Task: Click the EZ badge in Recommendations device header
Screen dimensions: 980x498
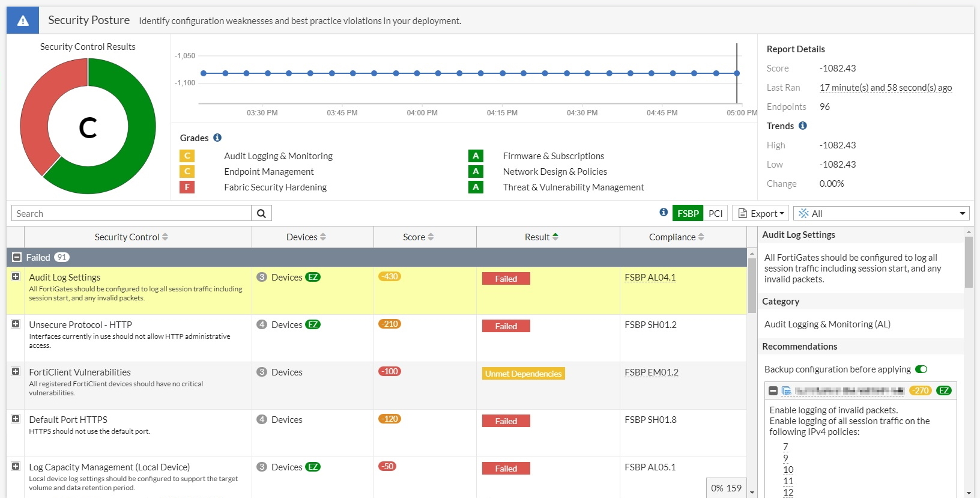Action: point(943,390)
